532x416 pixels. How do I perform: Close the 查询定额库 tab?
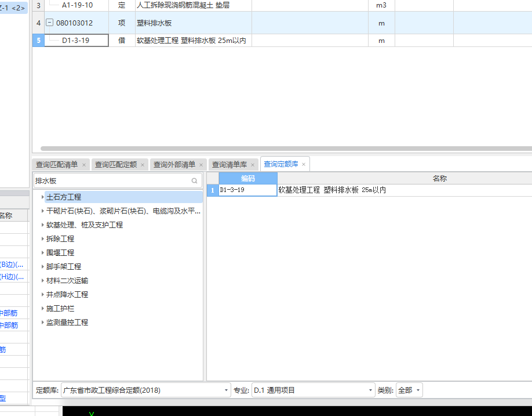(304, 164)
